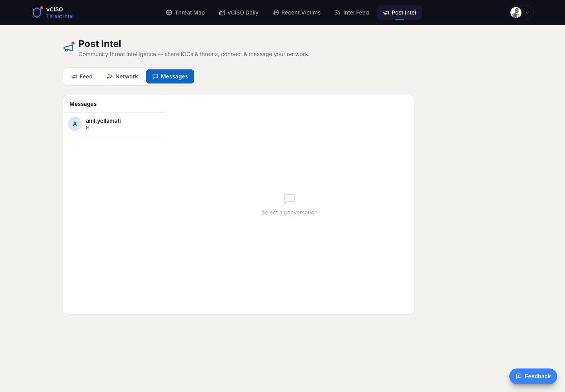Image resolution: width=565 pixels, height=392 pixels.
Task: Click the megaphone icon in Post Intel nav
Action: (386, 13)
